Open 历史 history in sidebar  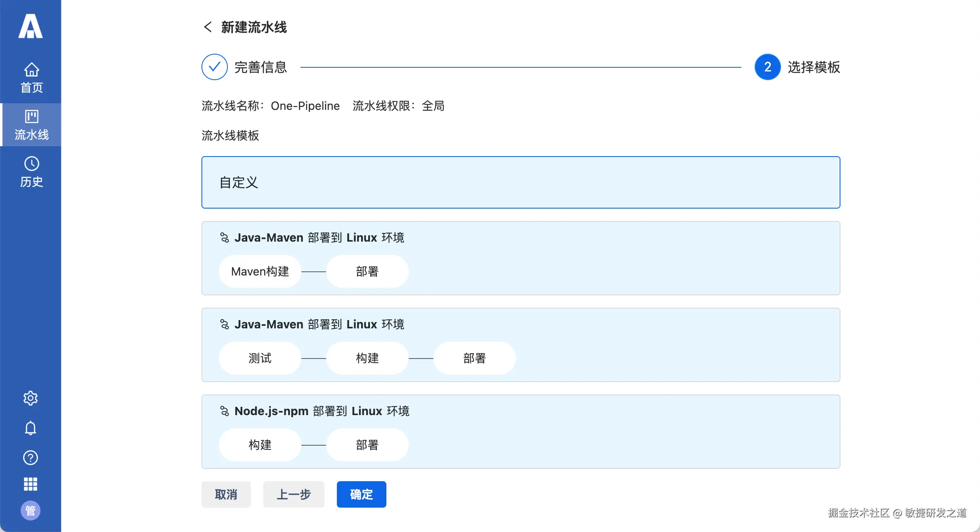pos(31,172)
